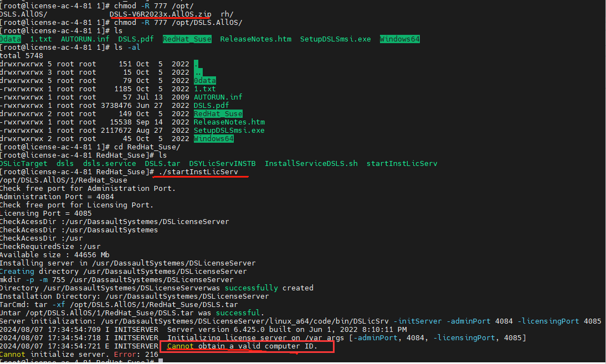Screen dimensions: 606x364
Task: Click the 'Server version 6.425.0' text
Action: point(215,329)
